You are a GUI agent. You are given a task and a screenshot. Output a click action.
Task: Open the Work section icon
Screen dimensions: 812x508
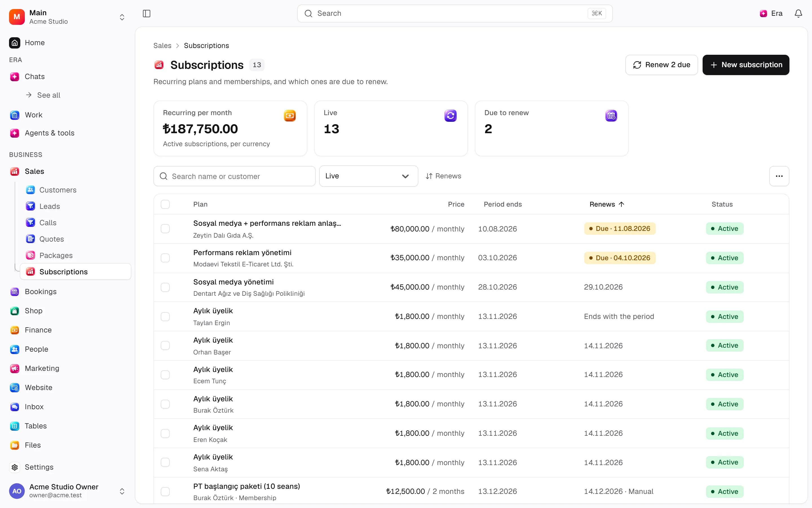(14, 115)
